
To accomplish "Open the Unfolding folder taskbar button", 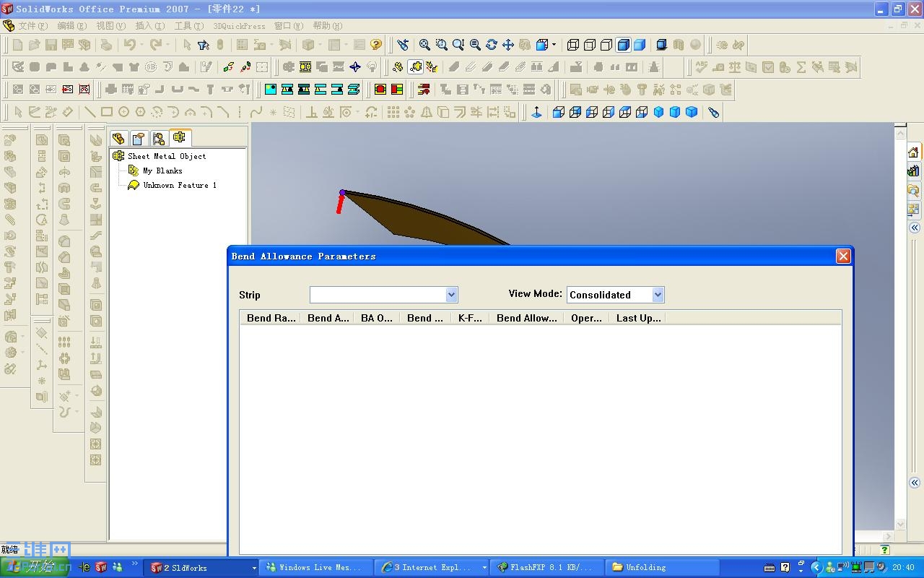I will (x=663, y=568).
